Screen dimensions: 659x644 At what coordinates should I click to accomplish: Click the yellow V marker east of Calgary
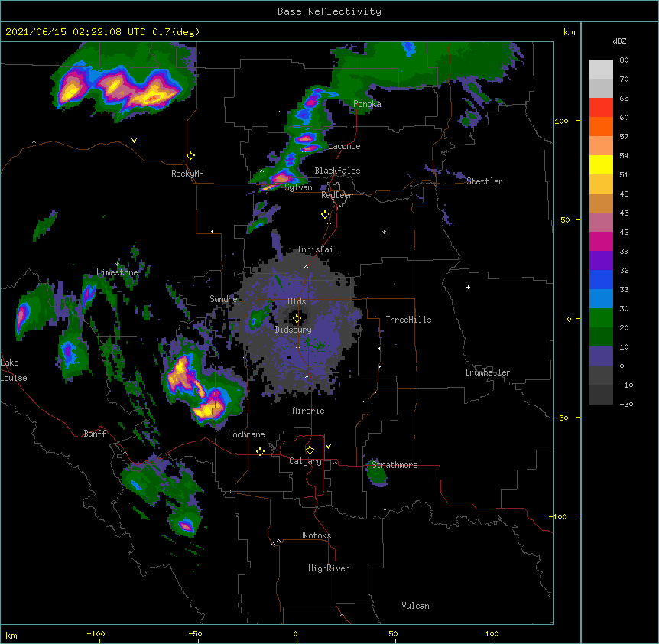click(328, 447)
